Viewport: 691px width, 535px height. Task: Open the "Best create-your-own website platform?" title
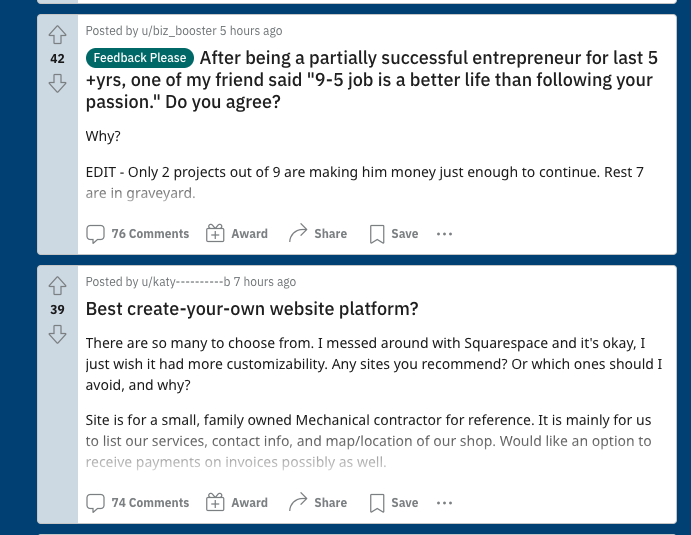click(x=252, y=309)
